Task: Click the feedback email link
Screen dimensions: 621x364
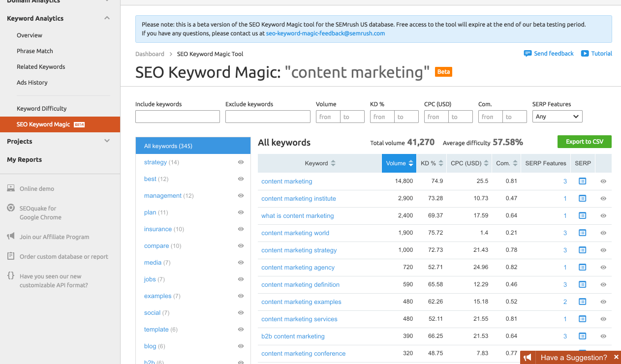Action: click(x=325, y=33)
